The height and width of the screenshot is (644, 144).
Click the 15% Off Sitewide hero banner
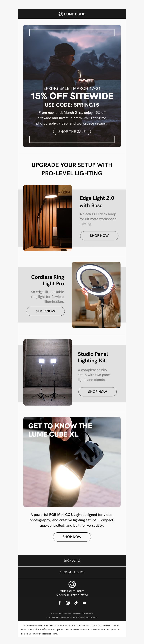pyautogui.click(x=72, y=86)
